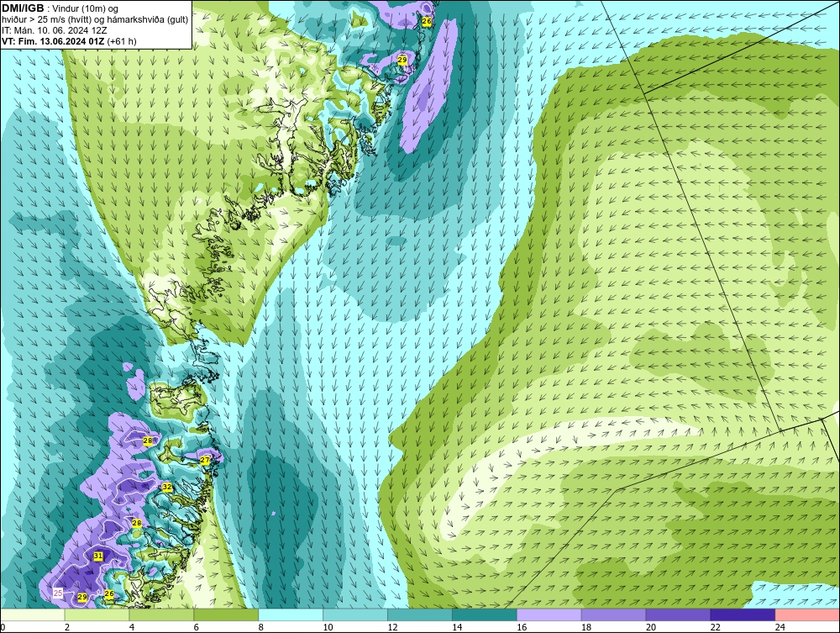Screen dimensions: 840x633
Task: Select the 18–20 m/s light purple legend swatch
Action: (613, 615)
